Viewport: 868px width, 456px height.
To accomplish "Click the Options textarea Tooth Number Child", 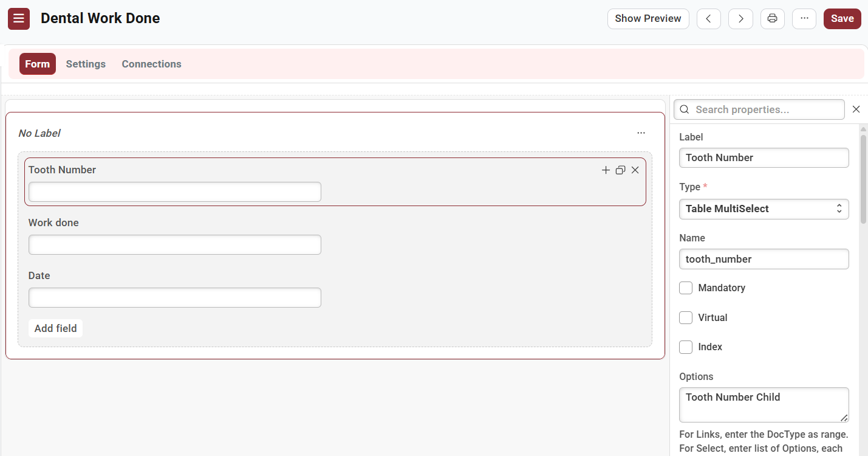I will pyautogui.click(x=764, y=405).
